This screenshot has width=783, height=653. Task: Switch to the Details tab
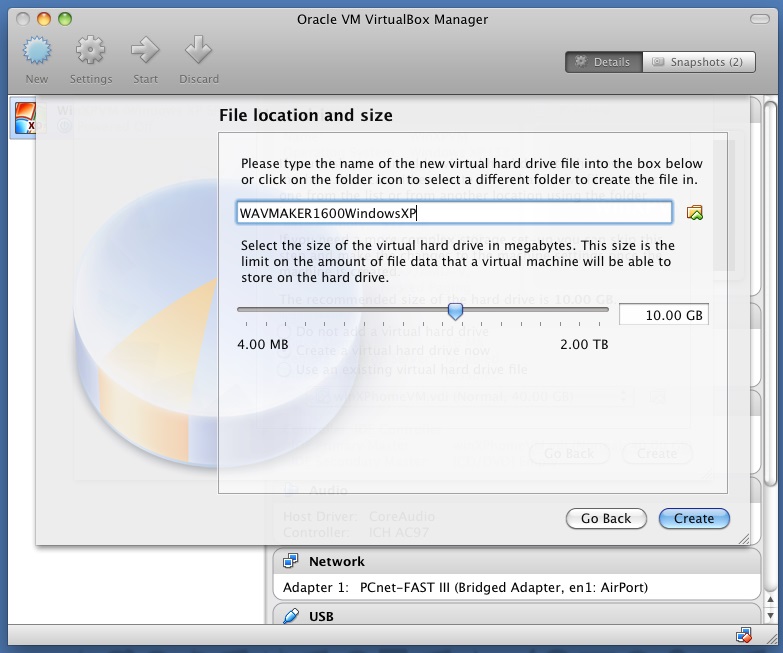tap(603, 62)
